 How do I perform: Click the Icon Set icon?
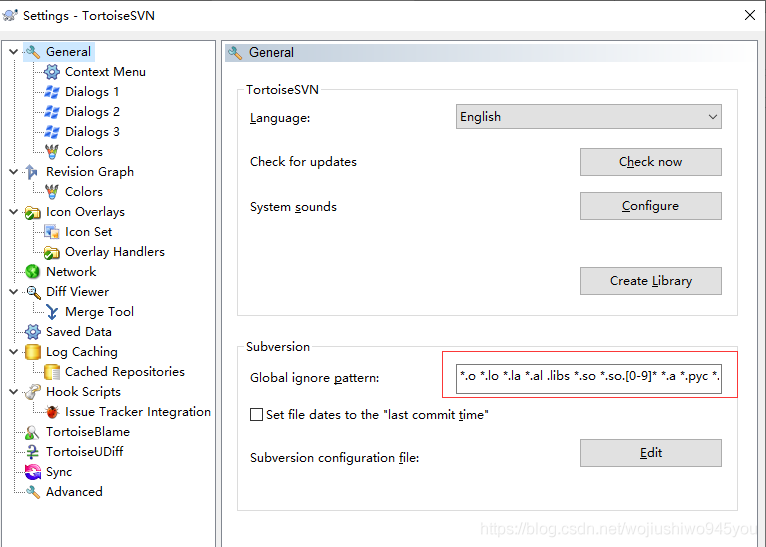52,232
